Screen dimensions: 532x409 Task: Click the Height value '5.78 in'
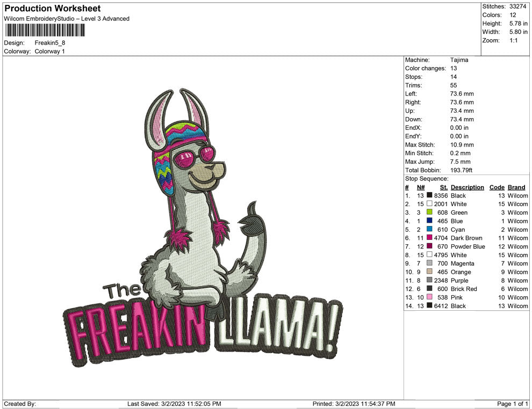pos(519,24)
